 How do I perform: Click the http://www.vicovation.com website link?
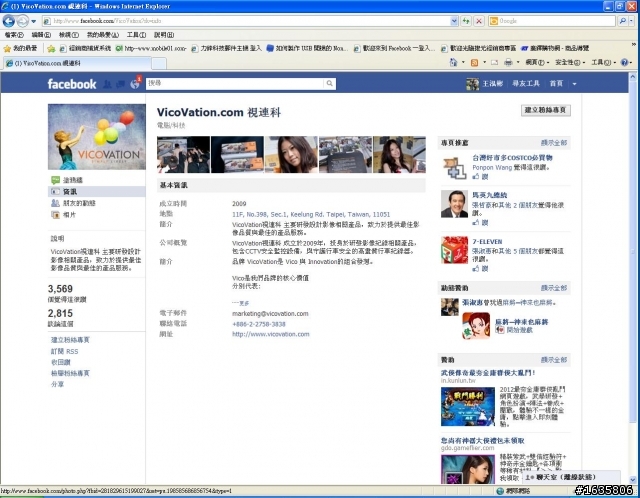[271, 334]
